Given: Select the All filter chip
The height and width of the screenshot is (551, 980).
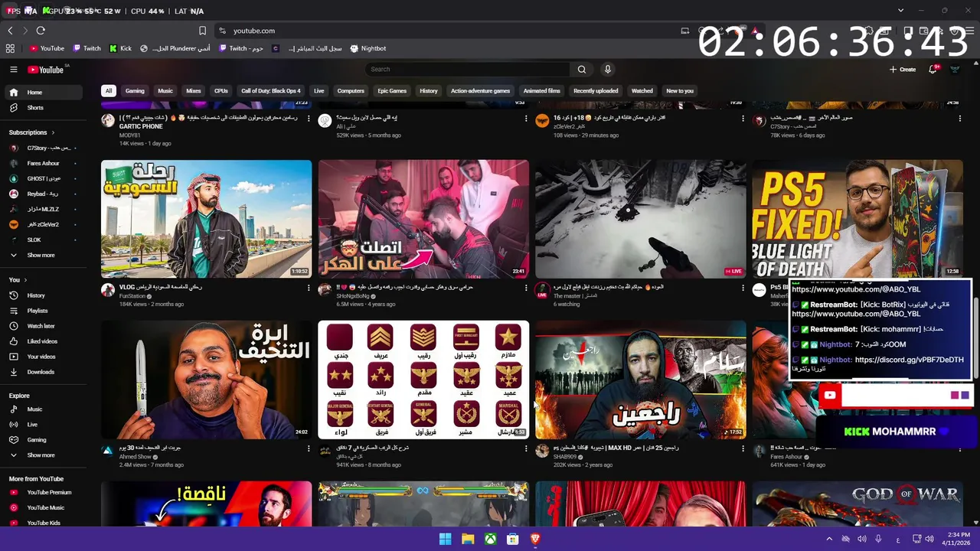Looking at the screenshot, I should [109, 91].
